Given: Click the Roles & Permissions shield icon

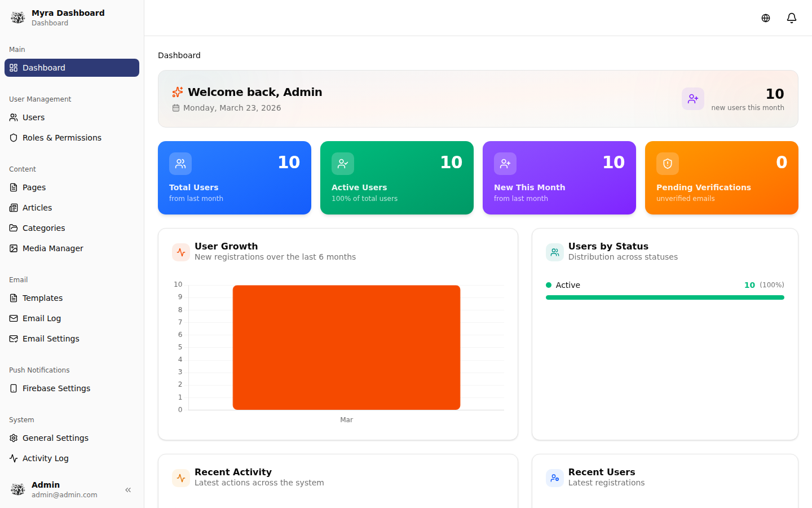Looking at the screenshot, I should [14, 138].
